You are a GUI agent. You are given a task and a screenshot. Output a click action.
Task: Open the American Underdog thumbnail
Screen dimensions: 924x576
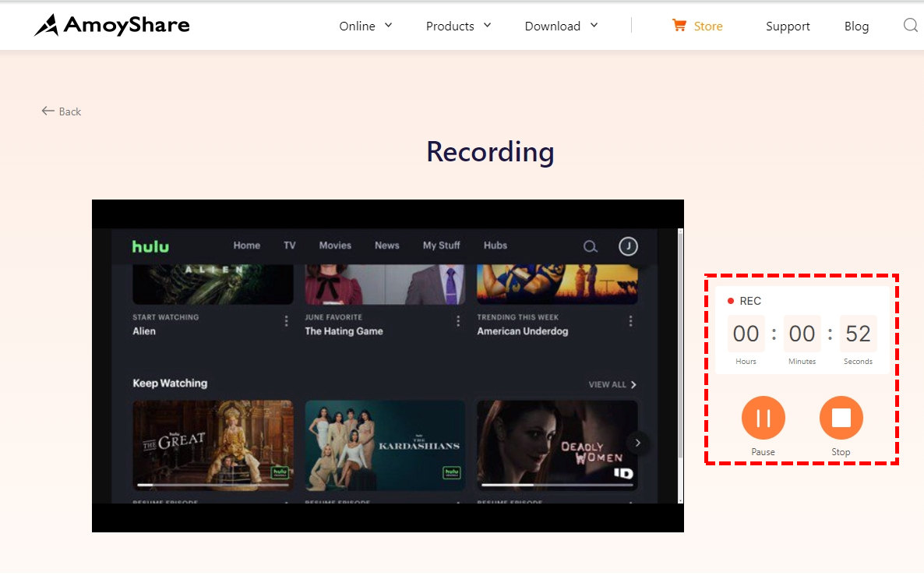point(557,284)
